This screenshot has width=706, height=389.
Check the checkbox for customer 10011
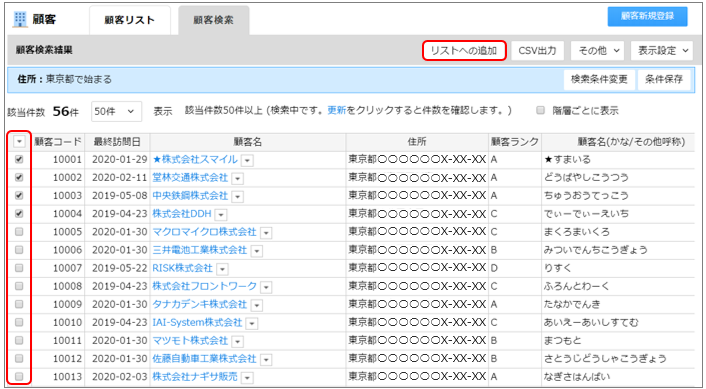19,340
